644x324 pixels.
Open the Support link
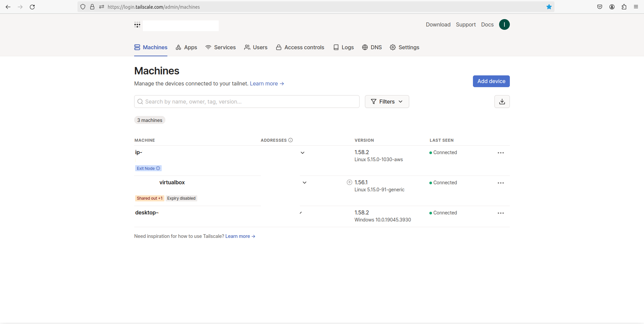coord(466,24)
